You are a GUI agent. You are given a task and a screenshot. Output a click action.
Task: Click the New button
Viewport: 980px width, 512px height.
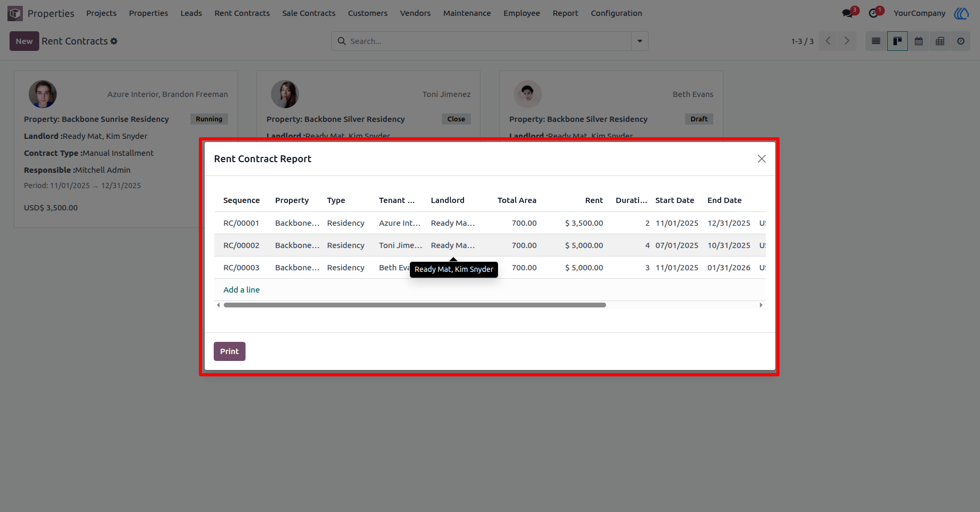(24, 41)
